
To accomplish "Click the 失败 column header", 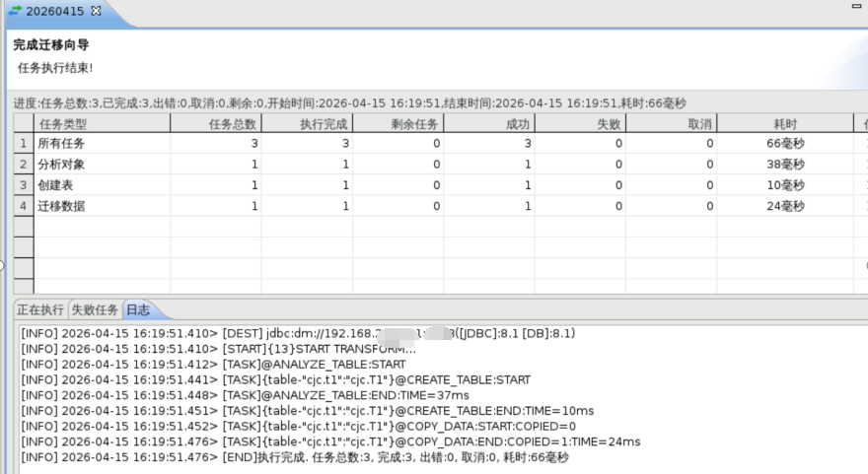I will point(580,124).
